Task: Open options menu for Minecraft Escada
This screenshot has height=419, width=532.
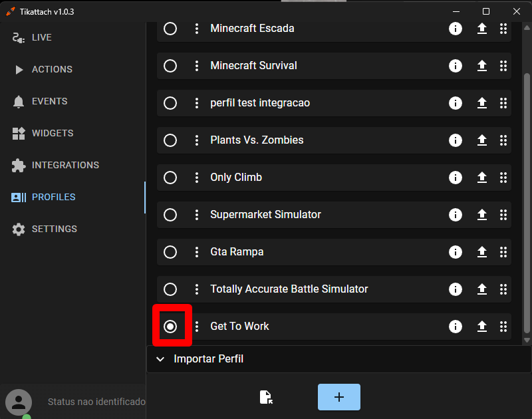Action: tap(197, 29)
